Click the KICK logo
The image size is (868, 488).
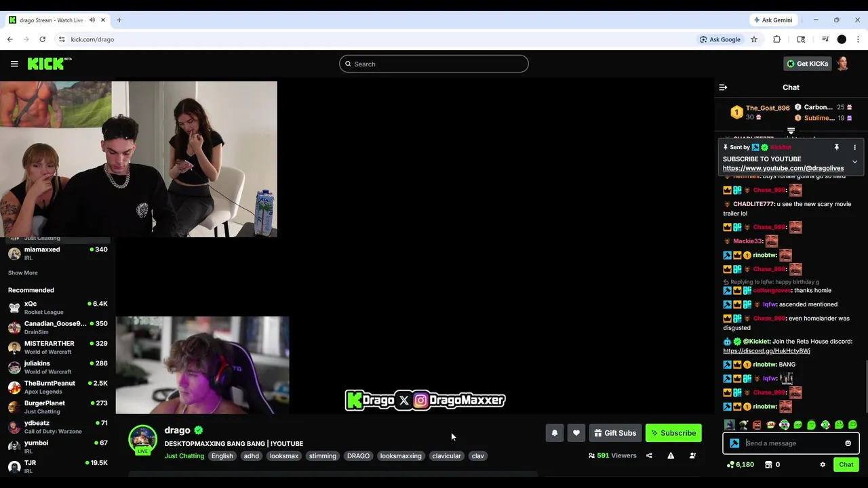50,64
